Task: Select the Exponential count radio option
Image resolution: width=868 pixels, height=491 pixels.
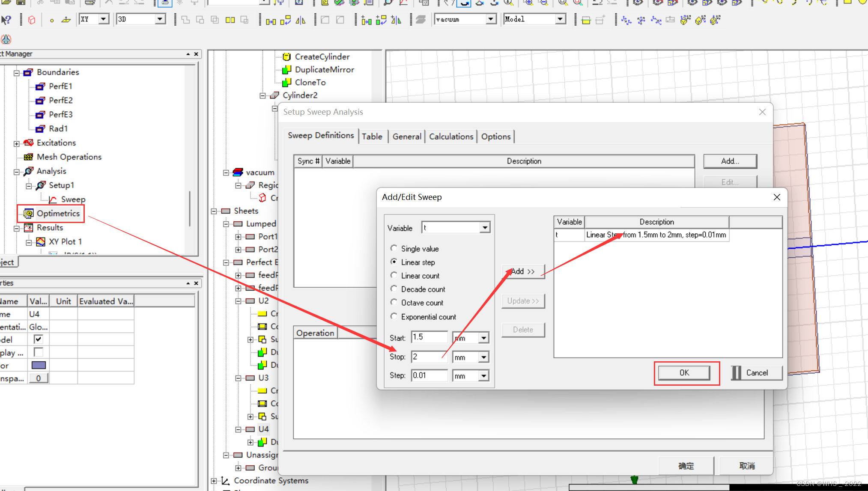Action: coord(394,316)
